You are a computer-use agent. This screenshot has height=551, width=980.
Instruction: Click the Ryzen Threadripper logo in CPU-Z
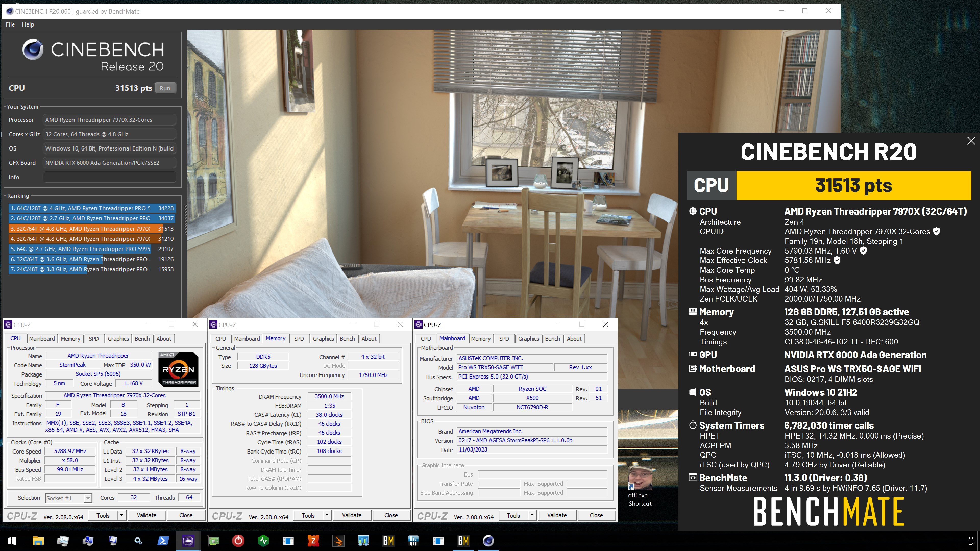pyautogui.click(x=178, y=369)
